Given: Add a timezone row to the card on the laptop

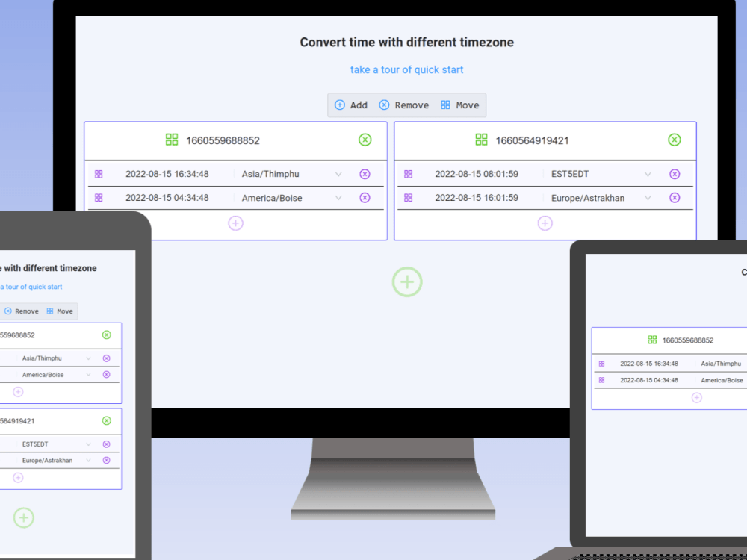Looking at the screenshot, I should (x=696, y=398).
